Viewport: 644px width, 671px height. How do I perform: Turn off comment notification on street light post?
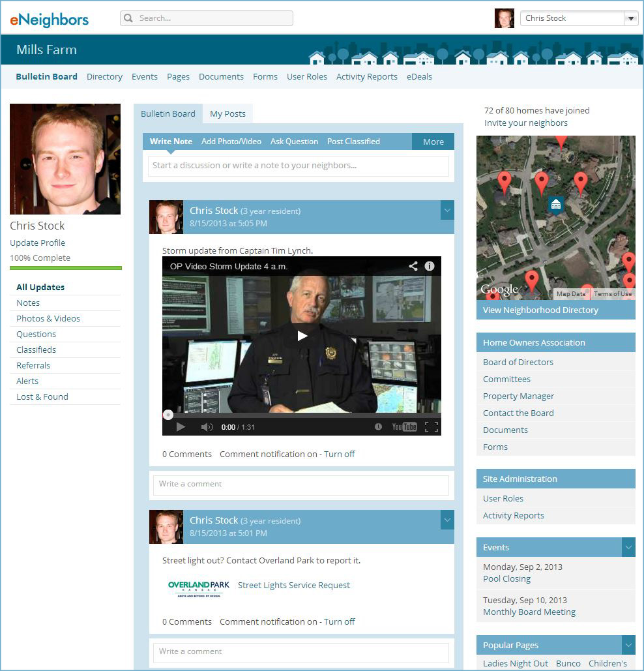coord(339,621)
